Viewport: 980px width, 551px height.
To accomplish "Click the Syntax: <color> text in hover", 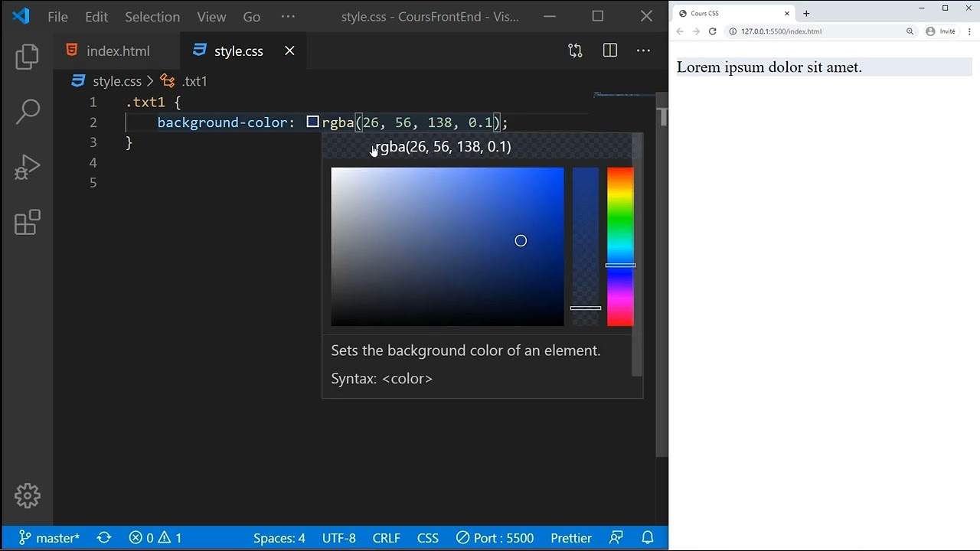I will 381,379.
